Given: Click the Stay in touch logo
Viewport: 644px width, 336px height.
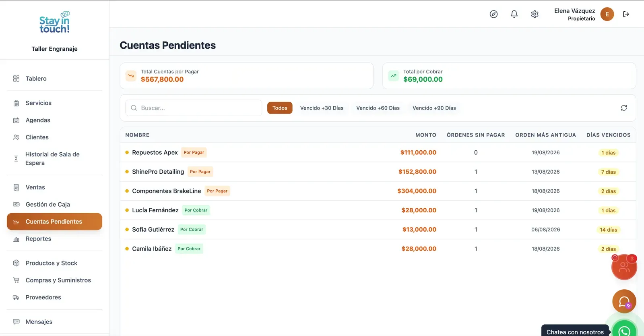Looking at the screenshot, I should [x=55, y=23].
